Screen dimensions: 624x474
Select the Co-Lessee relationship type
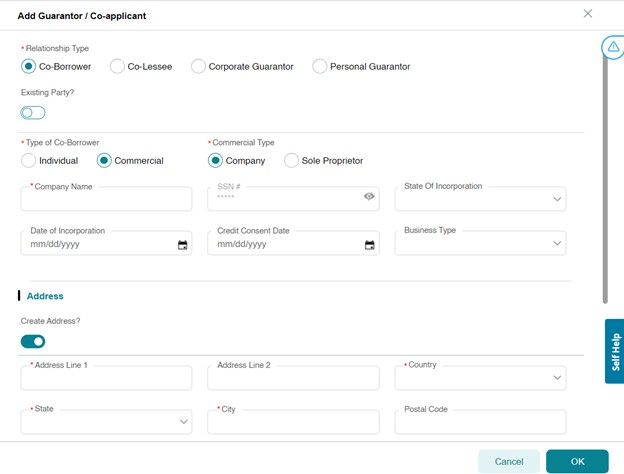point(117,67)
